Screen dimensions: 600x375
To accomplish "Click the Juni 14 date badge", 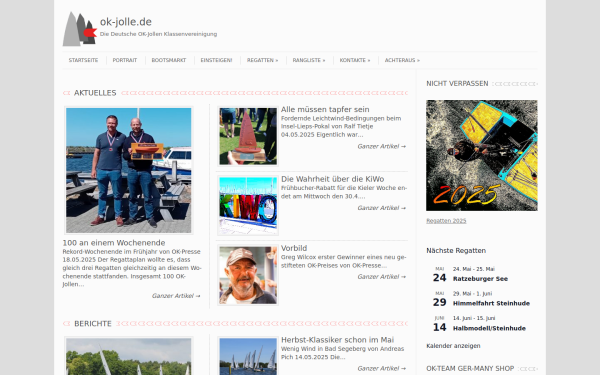I will 439,324.
